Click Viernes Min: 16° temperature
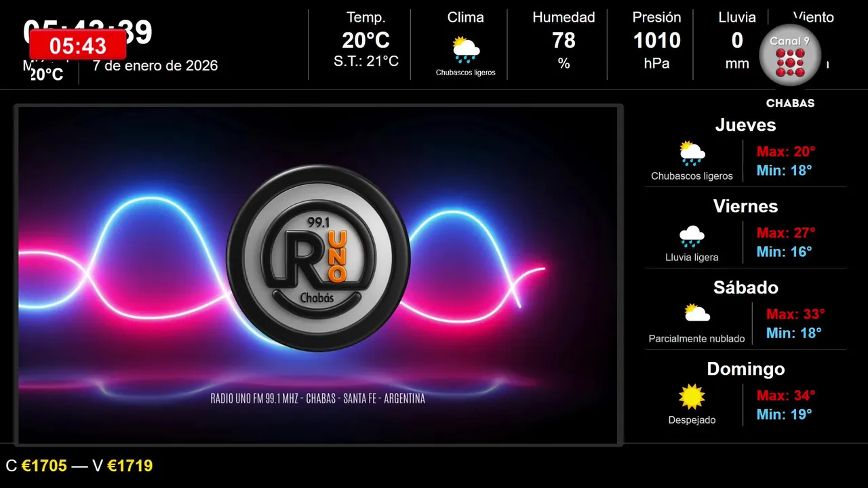868x488 pixels. [x=784, y=251]
